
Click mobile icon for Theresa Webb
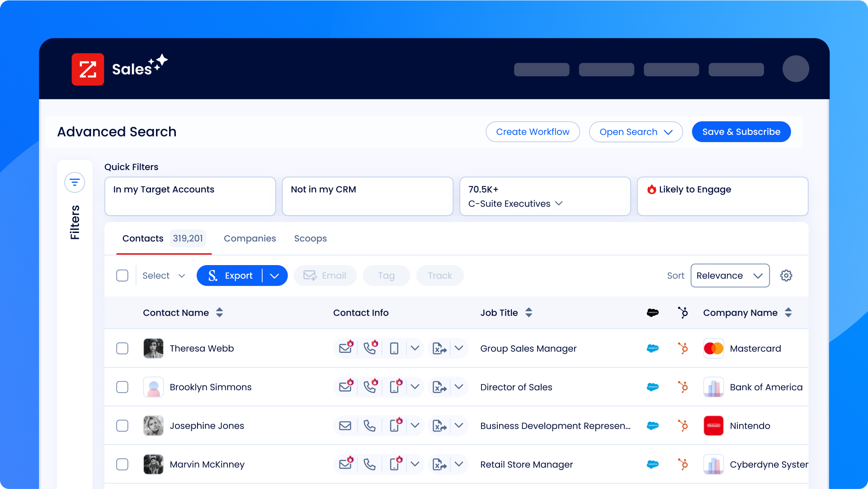pyautogui.click(x=394, y=348)
